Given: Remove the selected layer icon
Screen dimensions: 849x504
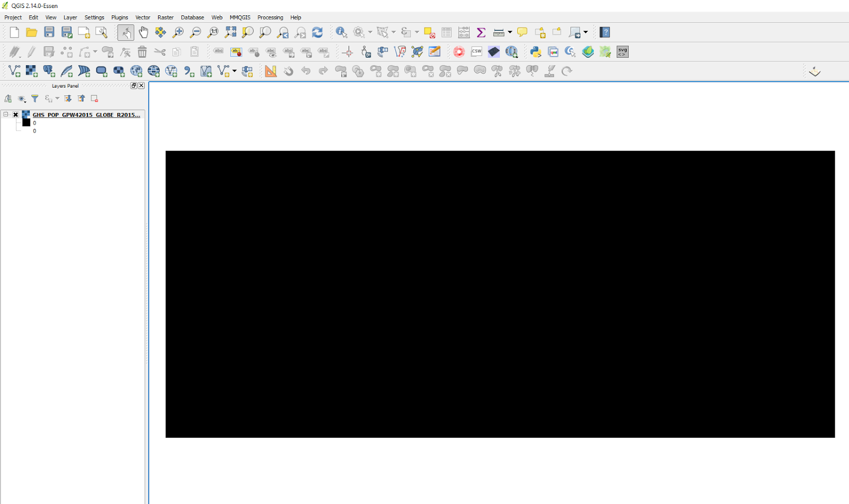Looking at the screenshot, I should point(94,99).
